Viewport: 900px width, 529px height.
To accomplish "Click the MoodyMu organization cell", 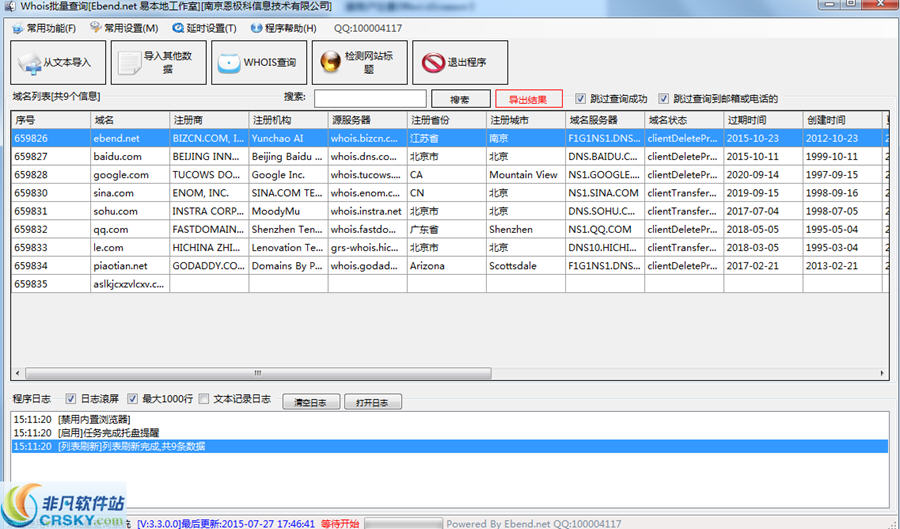I will tap(288, 212).
